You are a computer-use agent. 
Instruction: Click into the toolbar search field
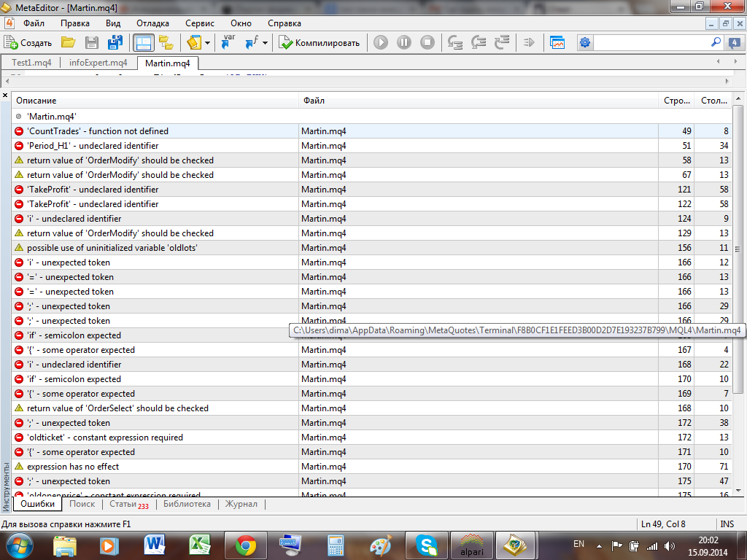651,43
